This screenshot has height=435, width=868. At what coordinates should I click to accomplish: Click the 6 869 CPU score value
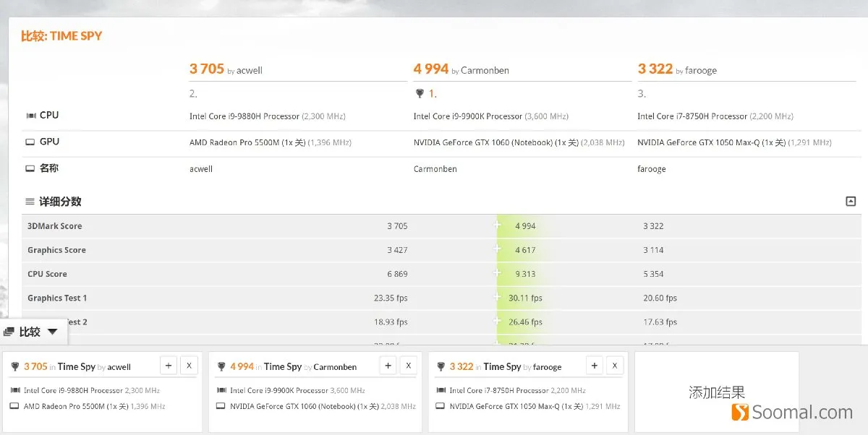[x=397, y=274]
